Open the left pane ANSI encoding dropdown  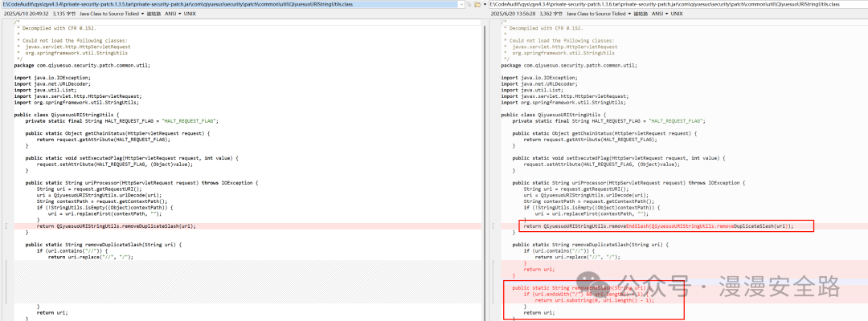tap(174, 14)
